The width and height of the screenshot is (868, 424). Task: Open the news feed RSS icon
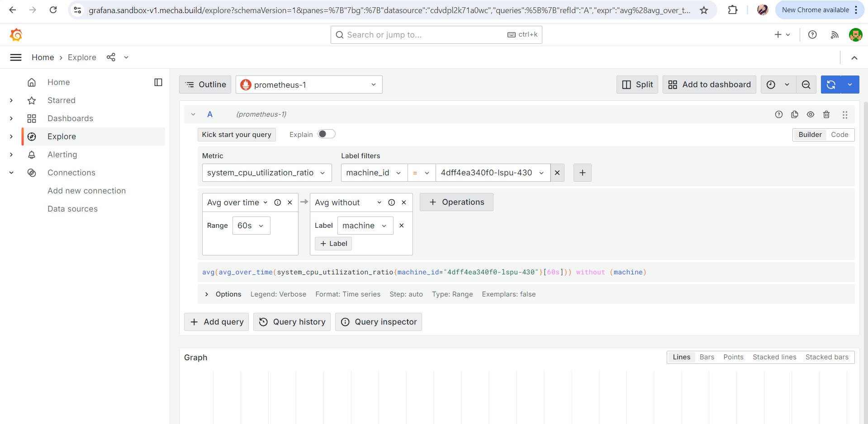tap(835, 35)
